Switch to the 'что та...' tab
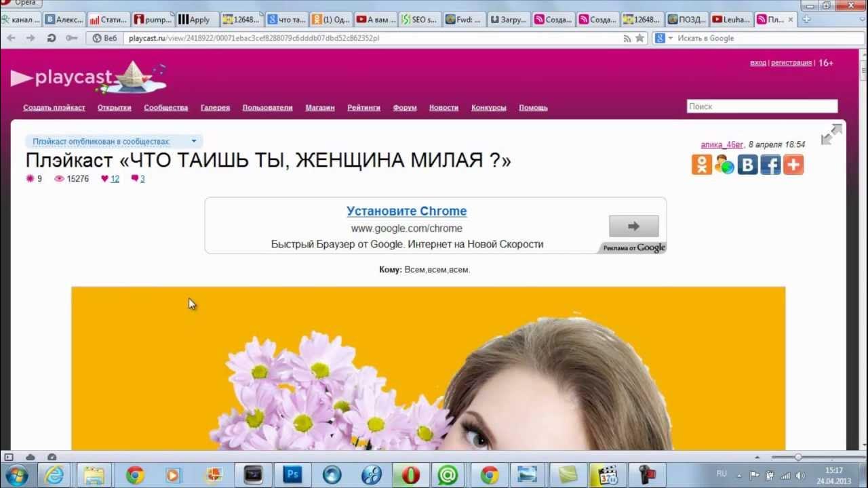The image size is (868, 488). point(286,20)
